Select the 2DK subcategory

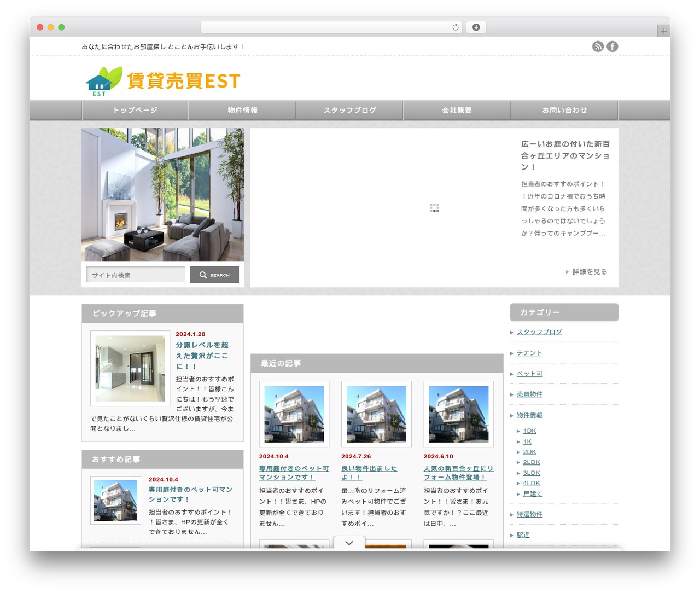coord(529,452)
